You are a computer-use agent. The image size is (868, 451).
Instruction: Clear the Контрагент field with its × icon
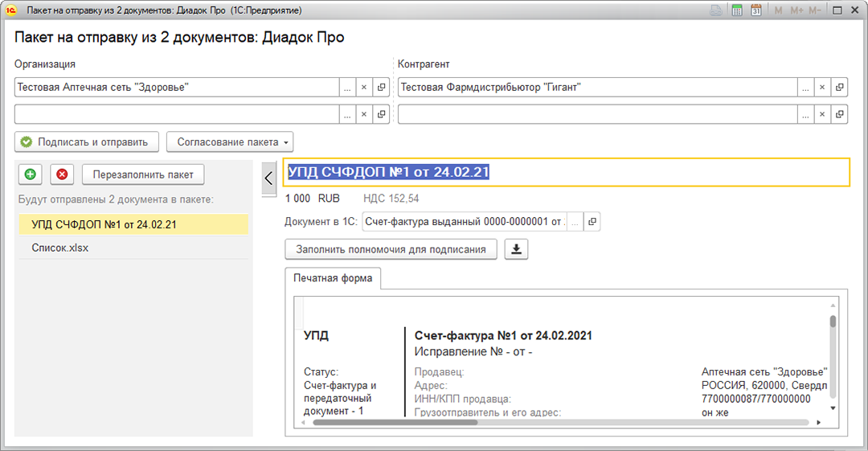(x=822, y=88)
